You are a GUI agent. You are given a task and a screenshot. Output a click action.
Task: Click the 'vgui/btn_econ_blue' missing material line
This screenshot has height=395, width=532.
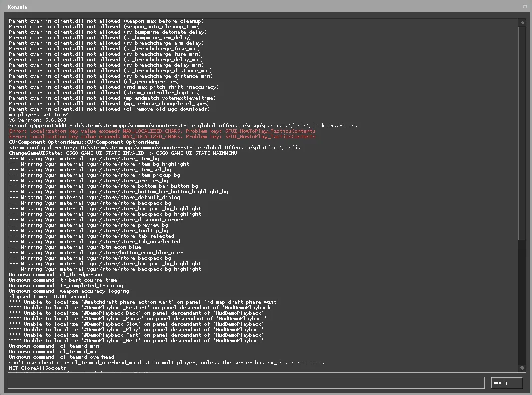(x=75, y=247)
